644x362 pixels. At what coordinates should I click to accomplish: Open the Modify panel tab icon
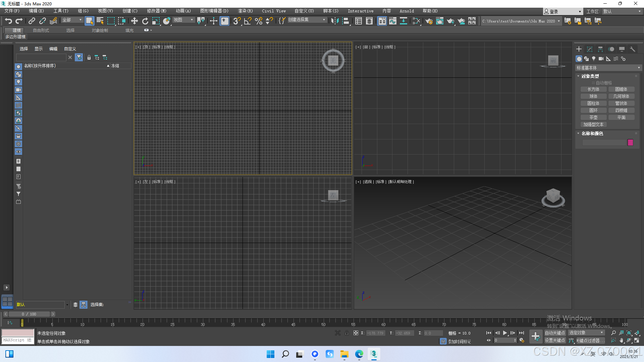(590, 49)
